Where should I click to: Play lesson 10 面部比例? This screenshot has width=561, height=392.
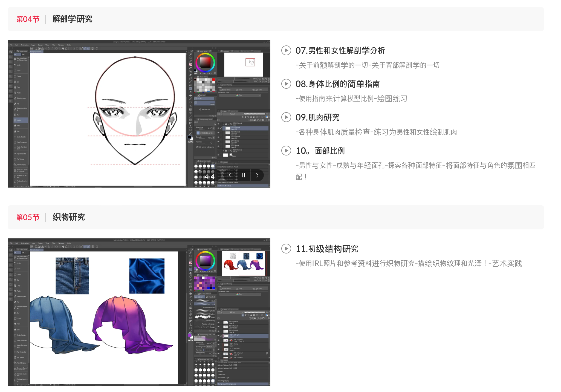(286, 151)
